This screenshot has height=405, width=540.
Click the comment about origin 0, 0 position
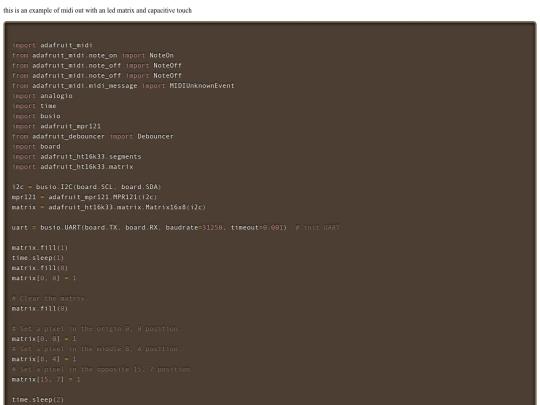click(x=96, y=329)
